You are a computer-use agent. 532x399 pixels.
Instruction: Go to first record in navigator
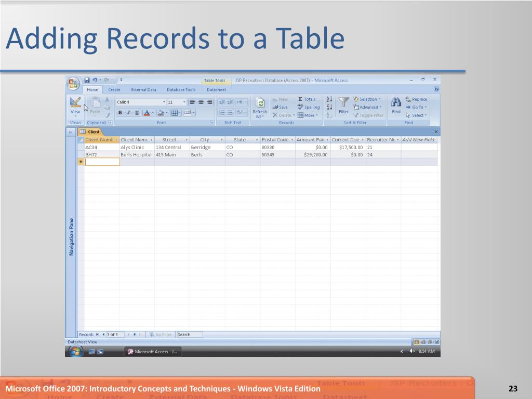coord(97,335)
